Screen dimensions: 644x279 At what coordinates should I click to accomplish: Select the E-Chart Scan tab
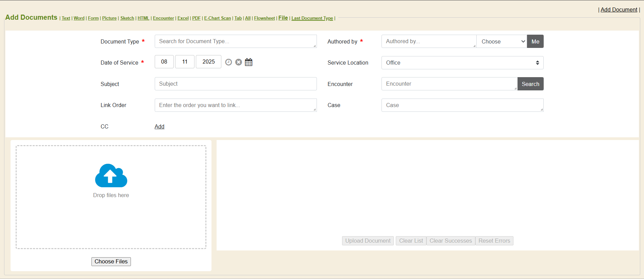pyautogui.click(x=217, y=18)
